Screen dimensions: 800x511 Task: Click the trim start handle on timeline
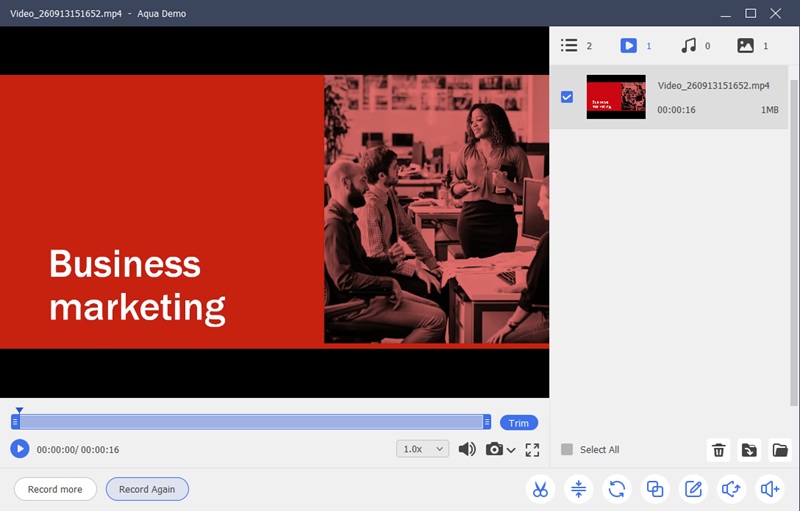[15, 422]
